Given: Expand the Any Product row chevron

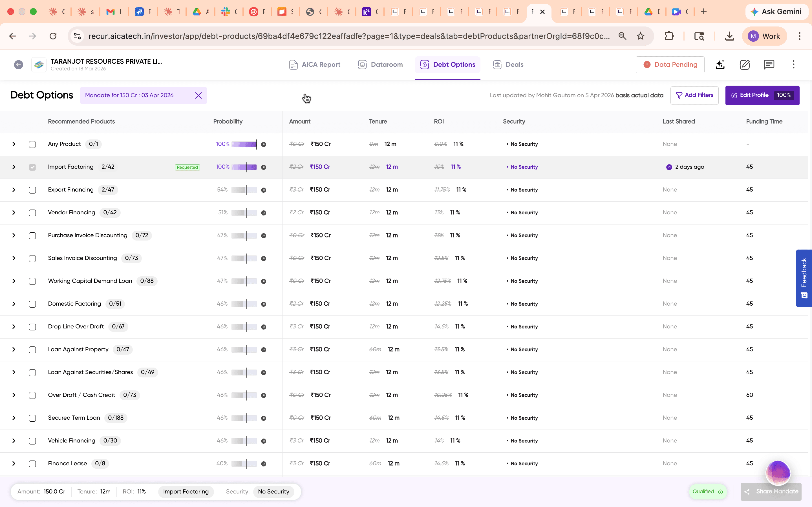Looking at the screenshot, I should [14, 144].
